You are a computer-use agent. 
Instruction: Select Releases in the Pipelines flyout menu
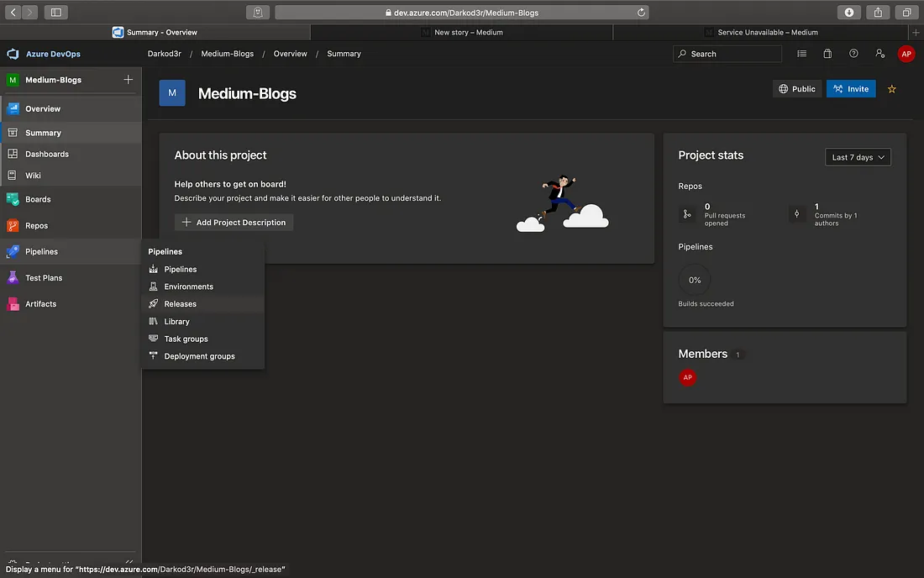202,303
